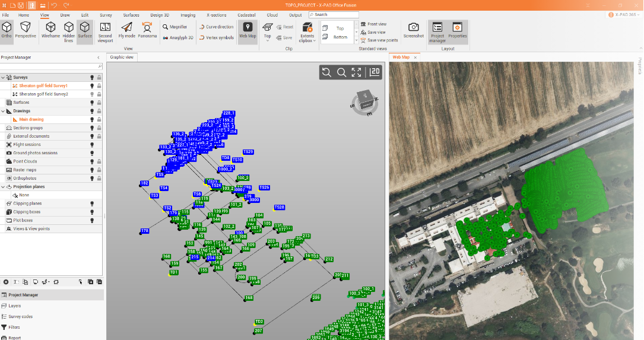Click zoom extents icon in graphic view overlay
This screenshot has height=340, width=644.
(357, 72)
